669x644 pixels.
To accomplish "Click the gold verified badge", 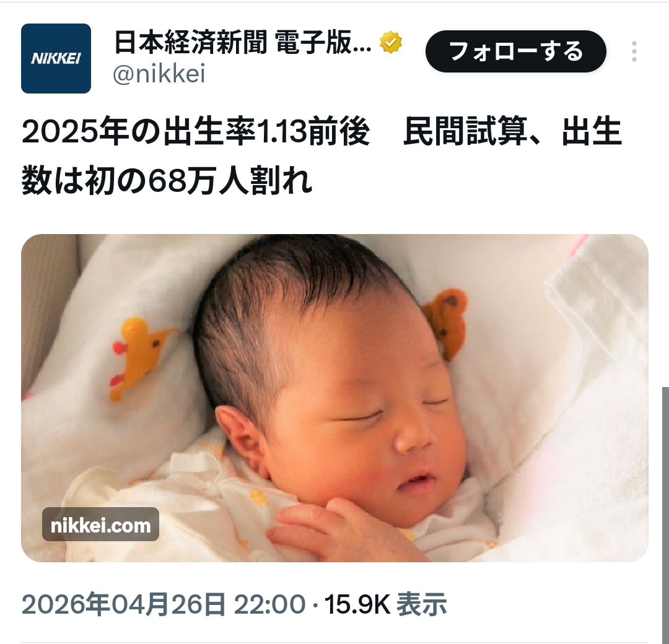I will pos(391,42).
